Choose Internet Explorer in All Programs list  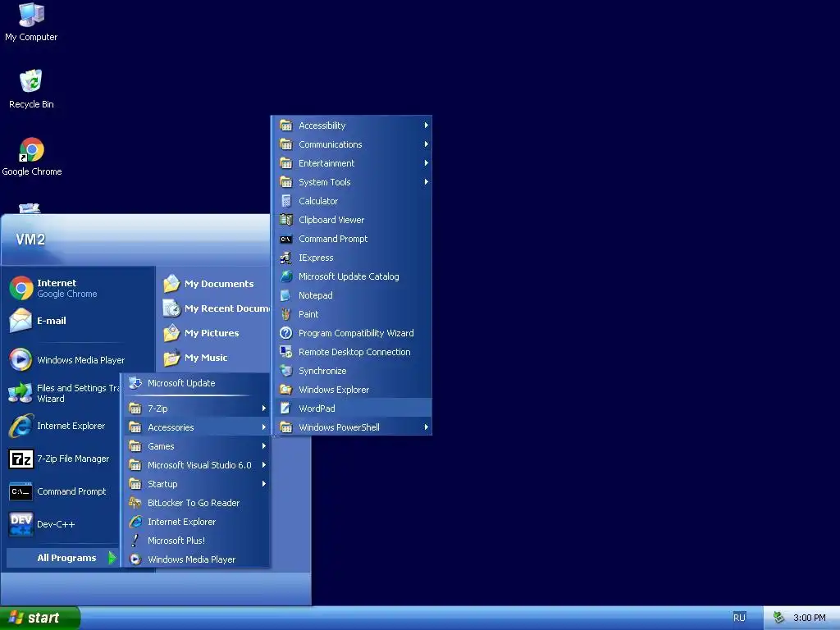(196, 522)
